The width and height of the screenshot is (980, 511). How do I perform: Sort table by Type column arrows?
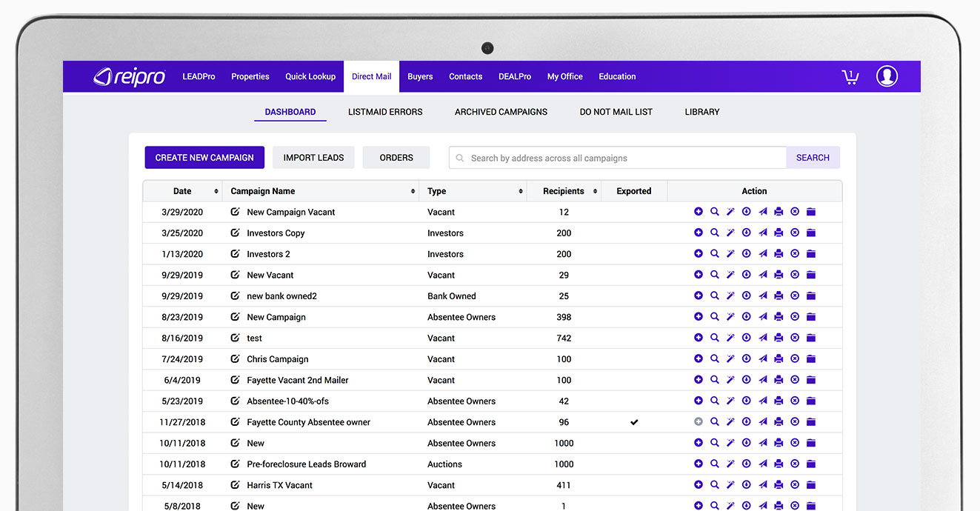pyautogui.click(x=521, y=191)
